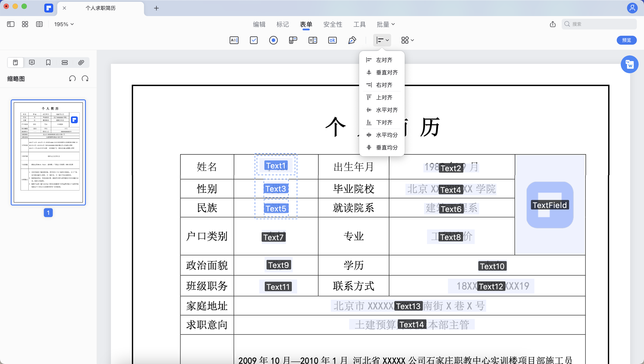Click the floating Word export icon
644x364 pixels.
point(630,64)
